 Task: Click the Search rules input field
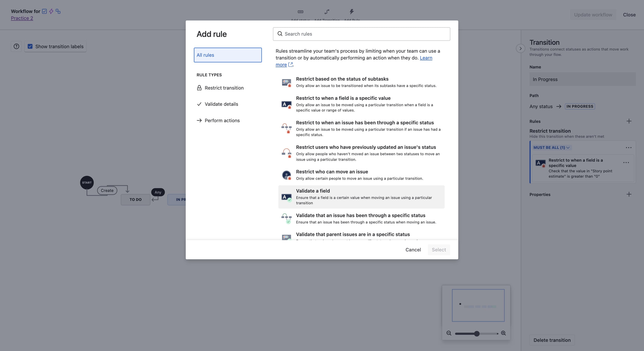[361, 34]
